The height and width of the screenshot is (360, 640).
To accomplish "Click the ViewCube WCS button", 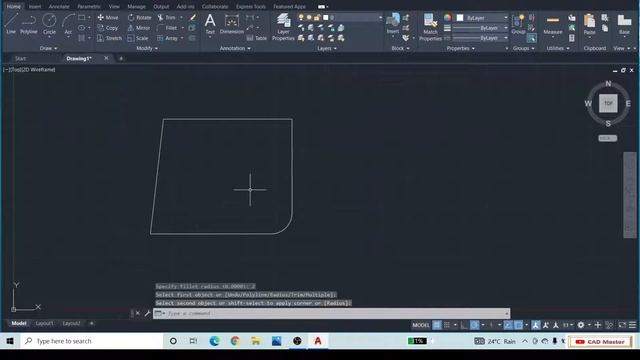I will click(x=608, y=138).
